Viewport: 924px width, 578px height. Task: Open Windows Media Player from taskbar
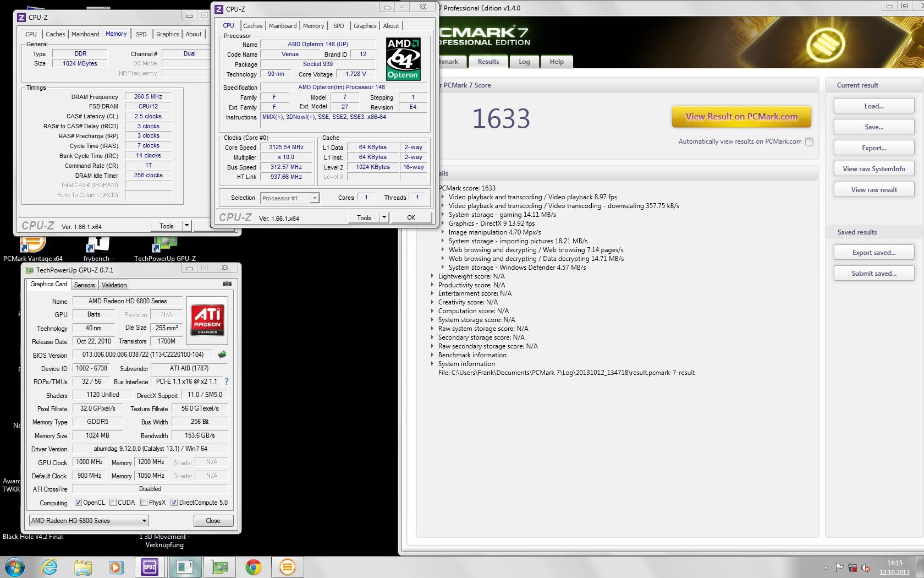click(x=116, y=567)
